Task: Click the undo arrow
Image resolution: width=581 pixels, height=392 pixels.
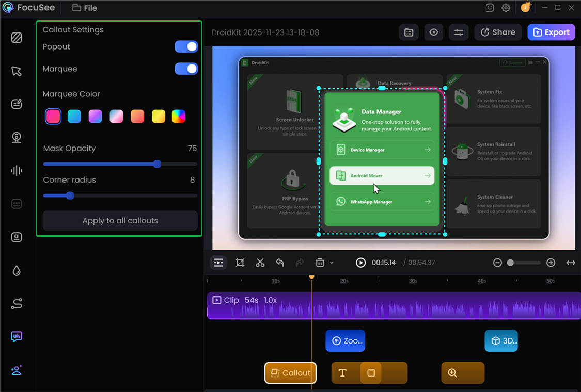Action: (x=280, y=263)
